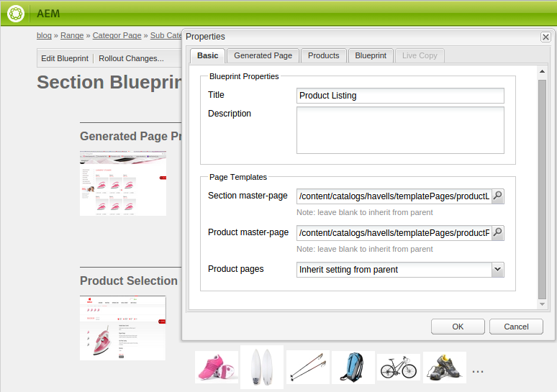The image size is (557, 392).
Task: Open the Blueprint tab
Action: (371, 56)
